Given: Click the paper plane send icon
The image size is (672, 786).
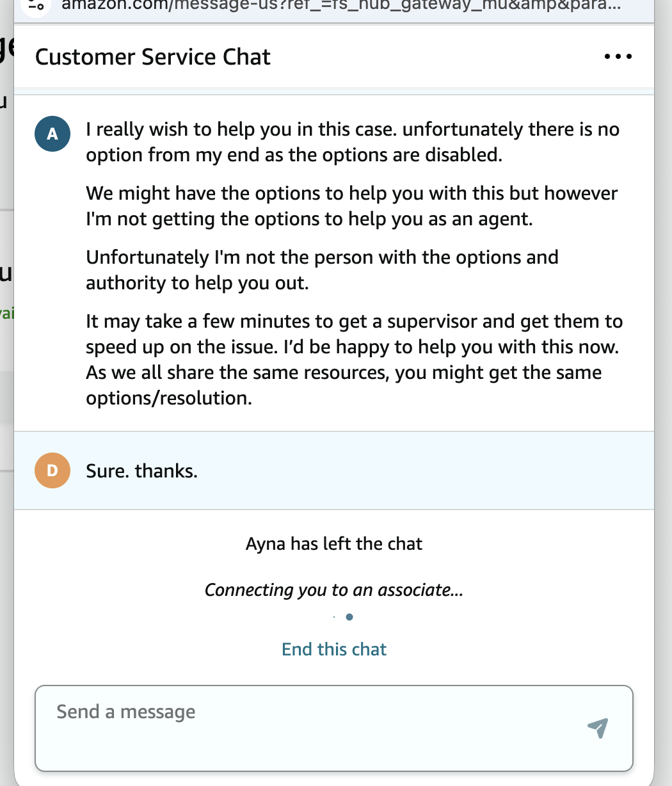Looking at the screenshot, I should click(597, 728).
